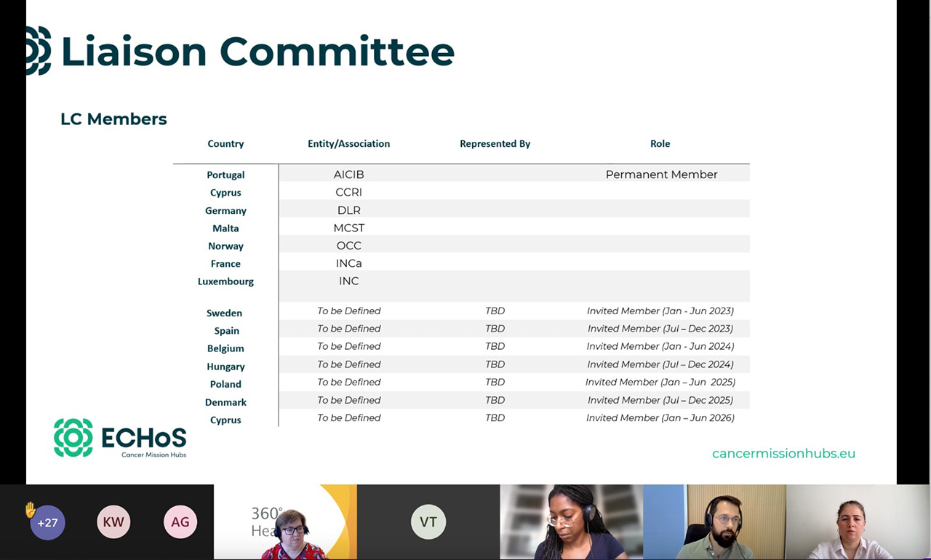This screenshot has width=931, height=560.
Task: Click Invited Member (Jan - Jun 2023) text
Action: pyautogui.click(x=660, y=311)
